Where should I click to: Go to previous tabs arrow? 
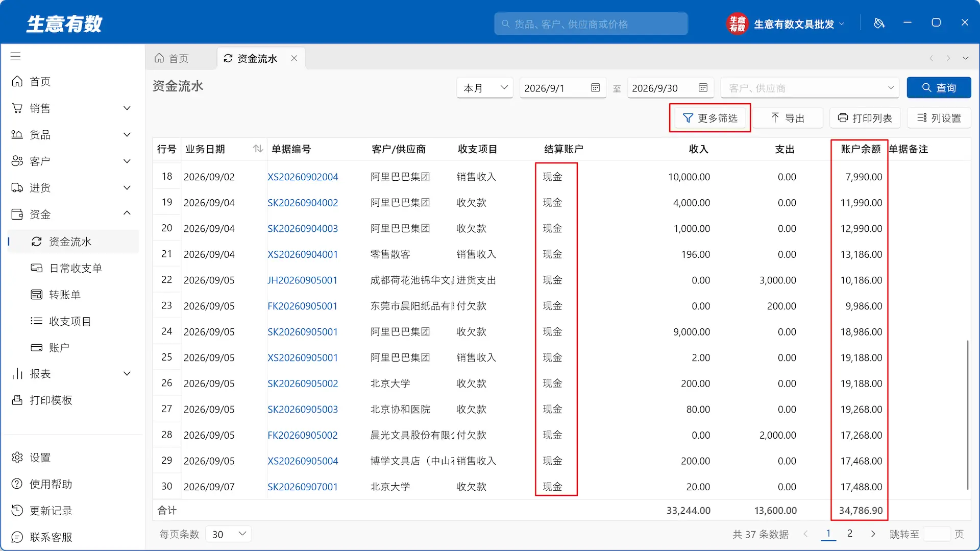932,58
